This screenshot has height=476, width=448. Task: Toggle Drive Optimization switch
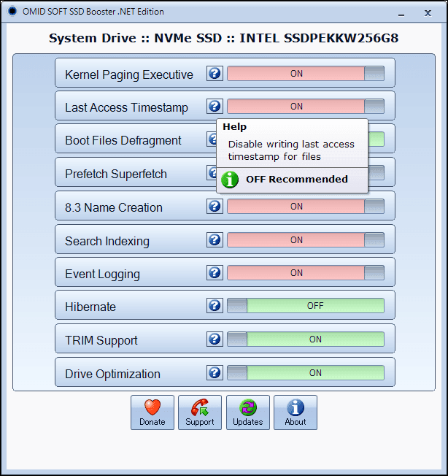tap(306, 372)
